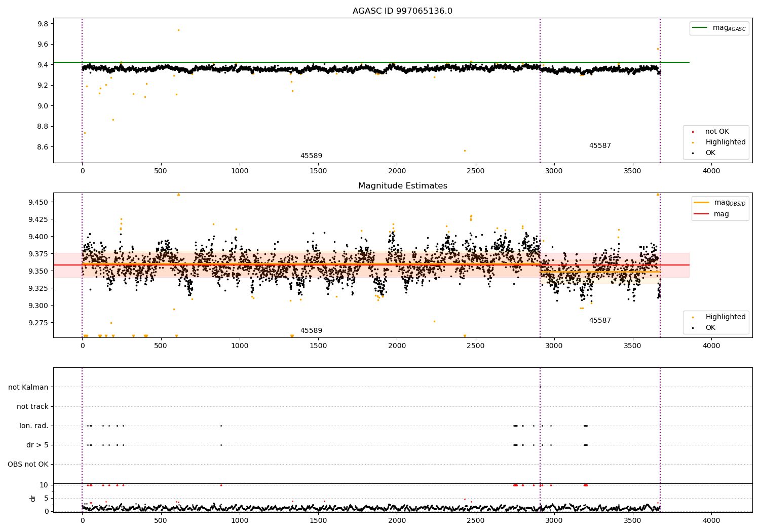Screen dimensions: 760x532
Task: Click the 'dr > 5' y-axis label
Action: coord(37,445)
